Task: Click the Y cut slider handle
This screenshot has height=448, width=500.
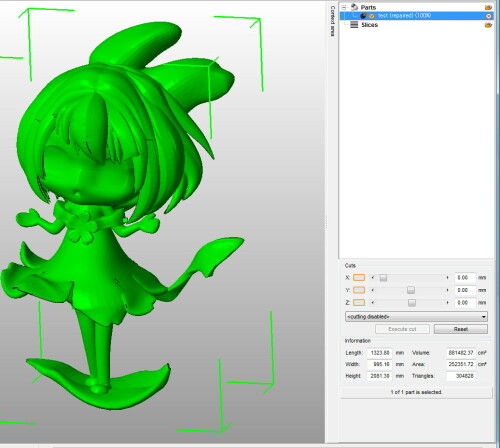Action: coord(411,290)
